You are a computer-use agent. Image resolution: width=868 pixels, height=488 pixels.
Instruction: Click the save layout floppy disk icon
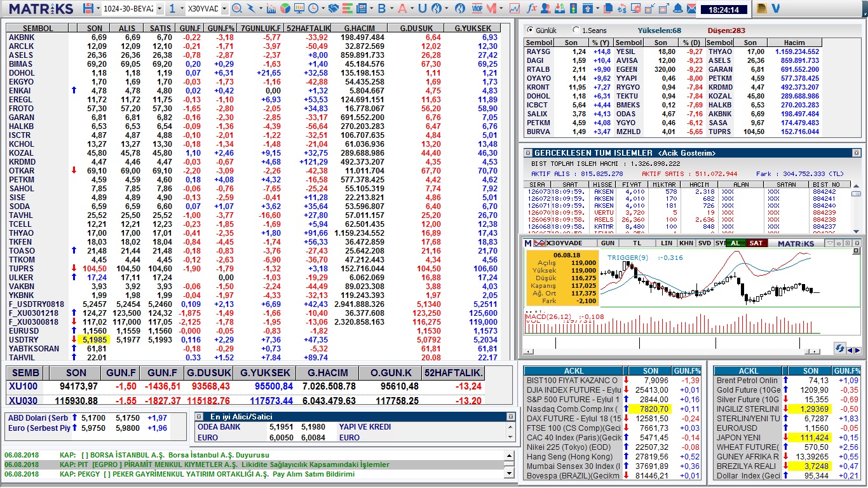88,8
